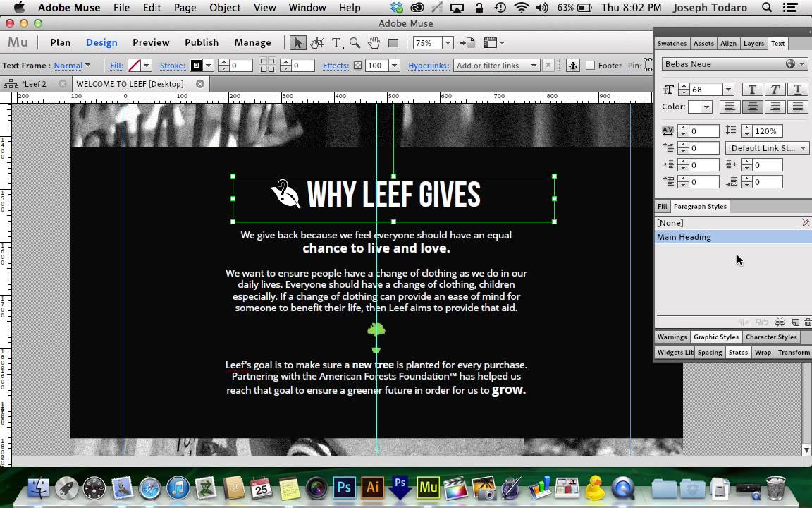This screenshot has height=508, width=812.
Task: Click the Stroke color swatch
Action: pos(196,66)
